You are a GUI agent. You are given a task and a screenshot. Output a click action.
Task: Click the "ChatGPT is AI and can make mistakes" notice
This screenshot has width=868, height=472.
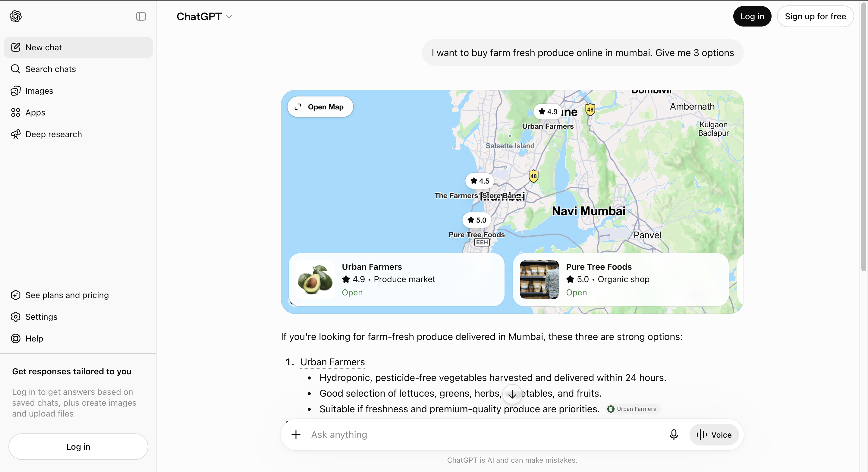pos(512,460)
